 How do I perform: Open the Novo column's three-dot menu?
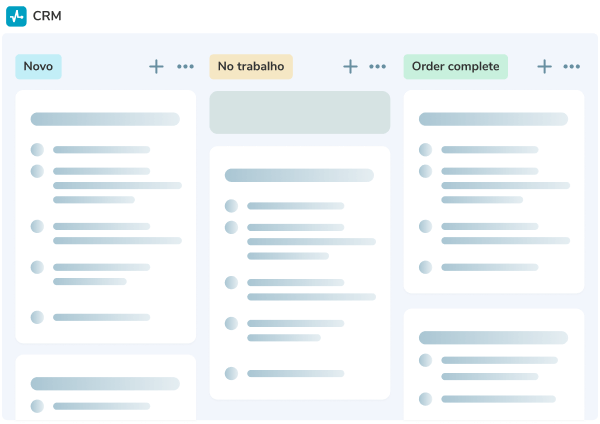point(186,67)
